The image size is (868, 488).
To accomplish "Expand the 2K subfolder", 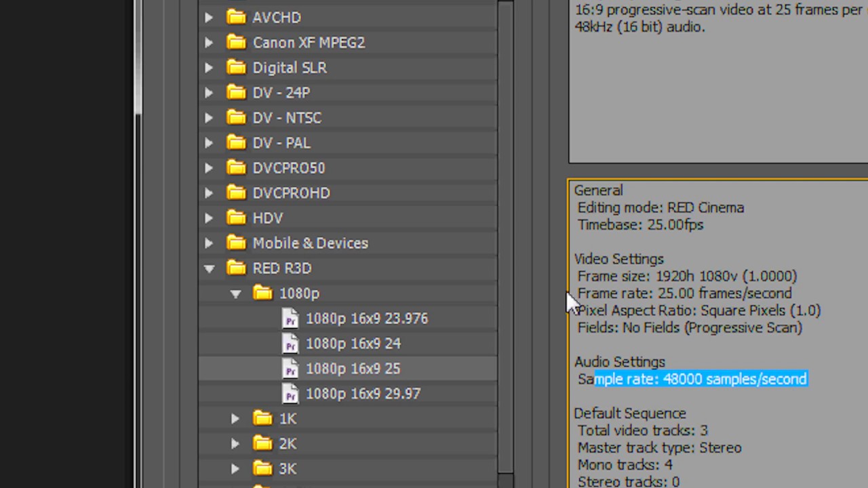I will click(x=235, y=444).
